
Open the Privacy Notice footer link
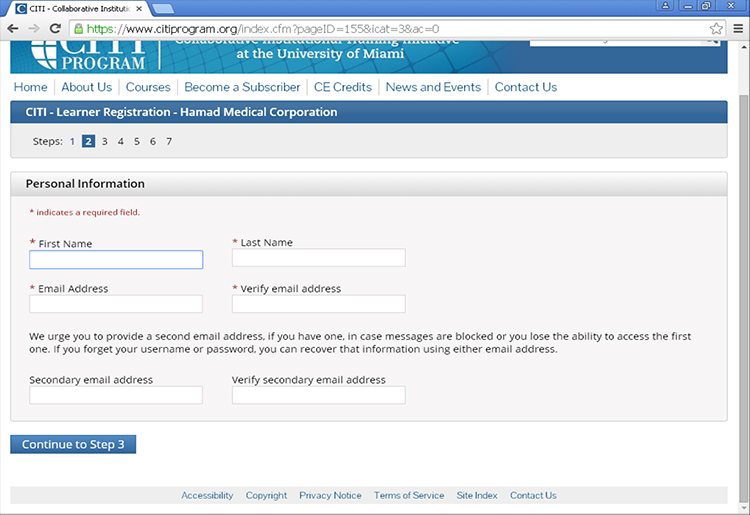(330, 495)
